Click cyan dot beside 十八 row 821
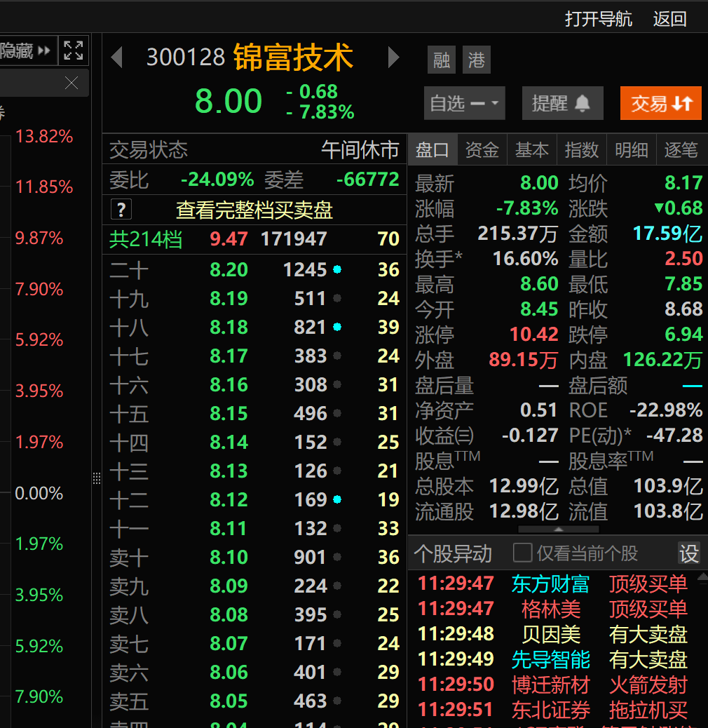The height and width of the screenshot is (728, 708). point(337,327)
